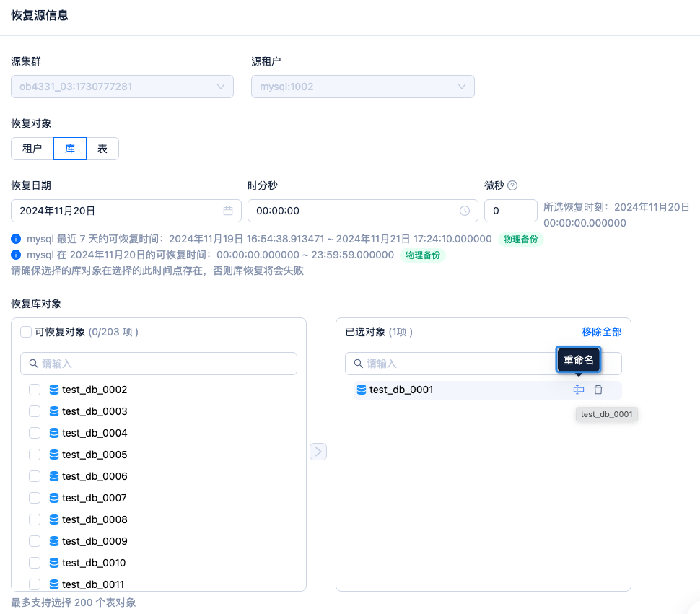Click 移除全部 to clear selected objects

pyautogui.click(x=601, y=332)
